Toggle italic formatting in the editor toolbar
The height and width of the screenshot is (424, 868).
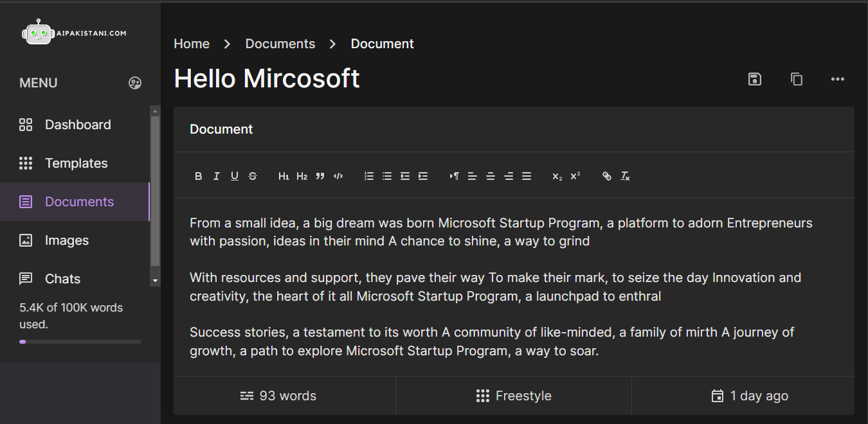[217, 176]
